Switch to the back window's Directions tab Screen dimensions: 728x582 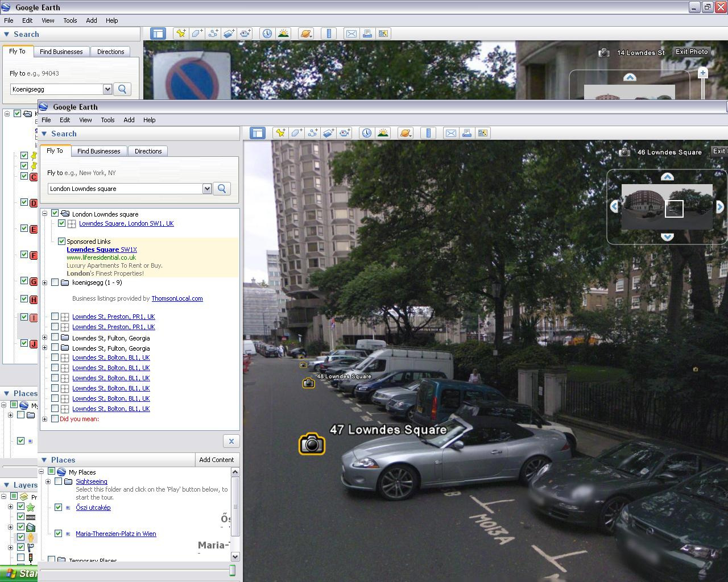point(110,52)
